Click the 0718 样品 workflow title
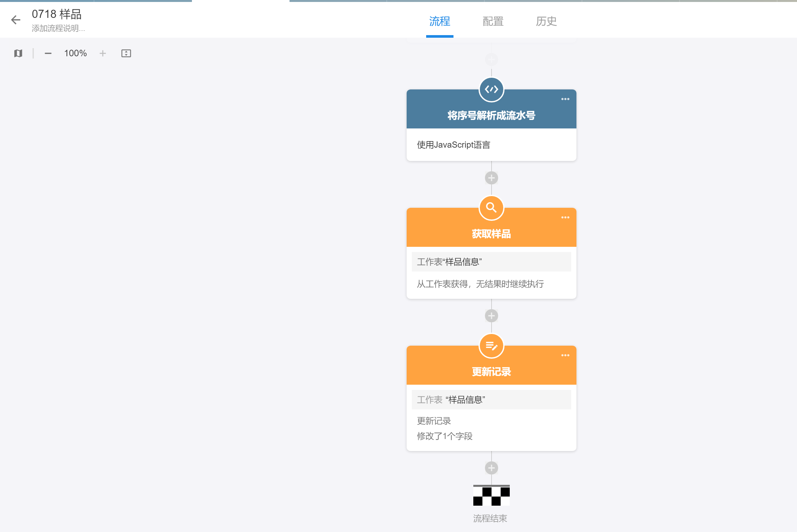 point(57,14)
